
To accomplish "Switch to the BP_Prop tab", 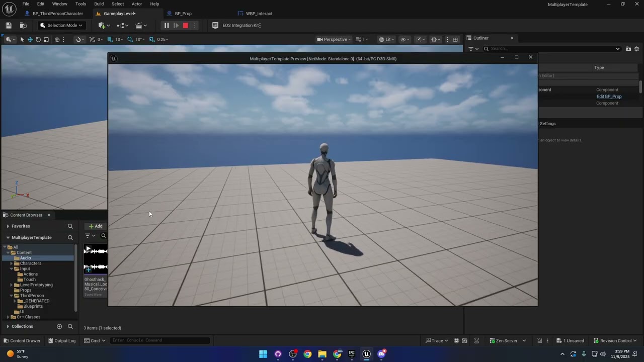I will click(x=183, y=14).
